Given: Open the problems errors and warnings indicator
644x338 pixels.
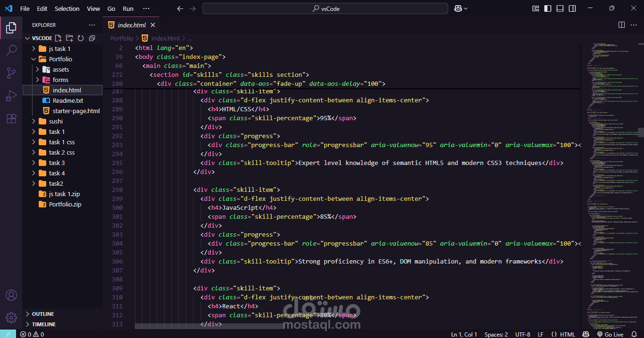Looking at the screenshot, I should point(32,334).
